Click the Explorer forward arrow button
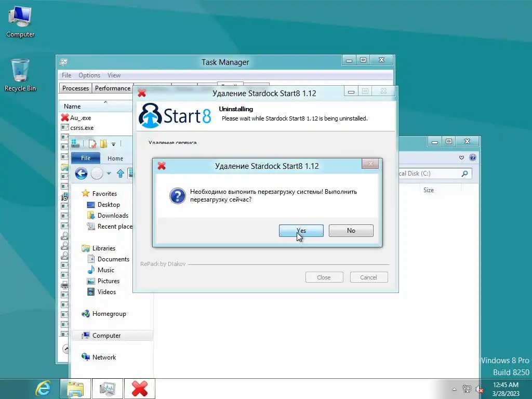Image resolution: width=532 pixels, height=399 pixels. [x=97, y=174]
